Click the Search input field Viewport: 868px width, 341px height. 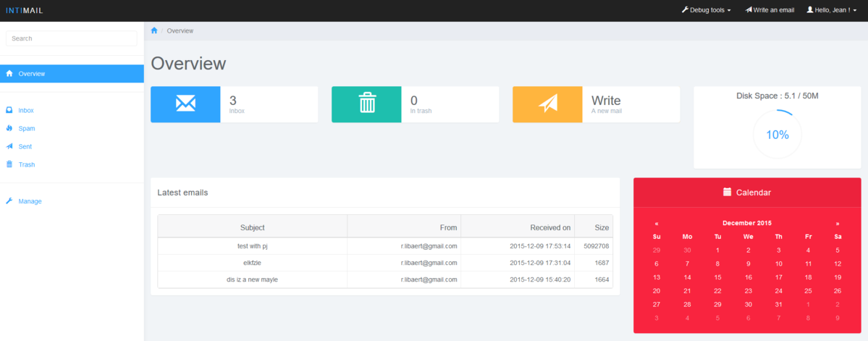pyautogui.click(x=72, y=38)
